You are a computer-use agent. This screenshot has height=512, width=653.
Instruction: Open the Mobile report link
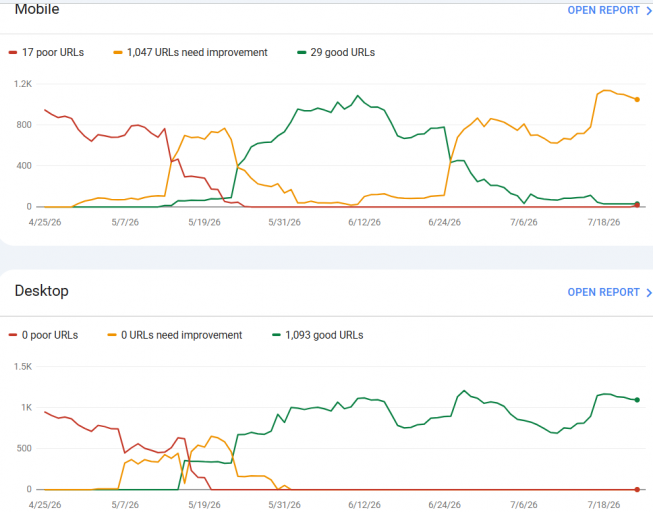pos(603,10)
